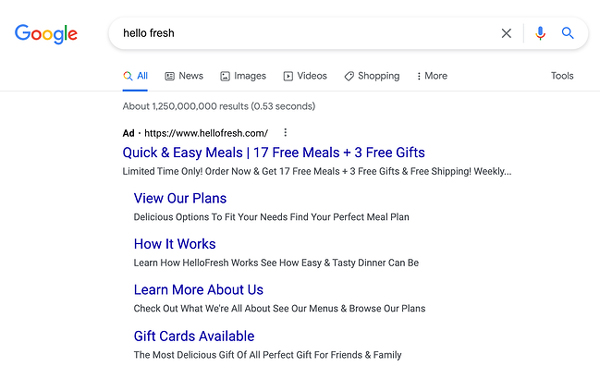Open the View Our Plans link
Viewport: 600px width, 379px height.
point(180,198)
